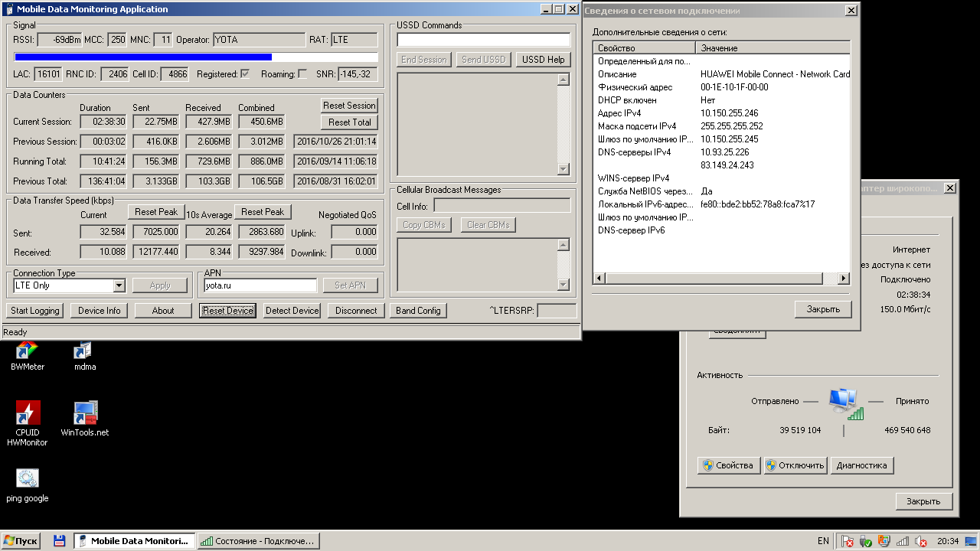This screenshot has width=980, height=551.
Task: Switch the EN language indicator
Action: (823, 541)
